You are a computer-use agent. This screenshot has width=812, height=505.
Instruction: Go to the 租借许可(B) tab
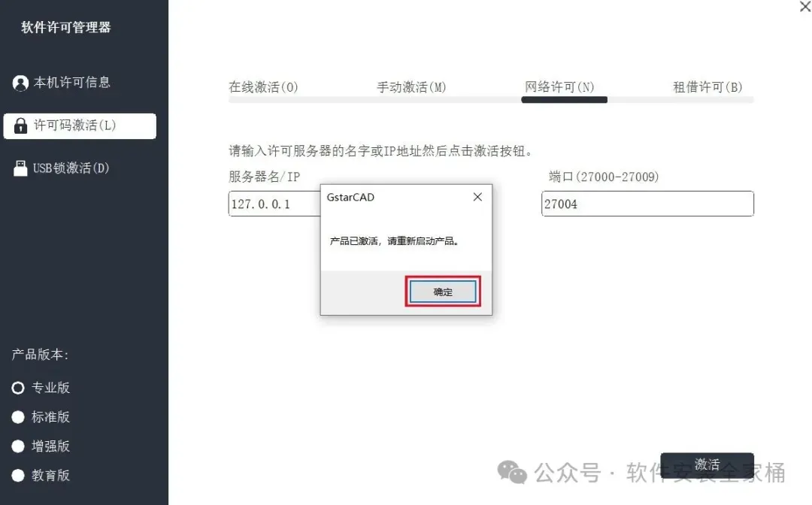(707, 87)
